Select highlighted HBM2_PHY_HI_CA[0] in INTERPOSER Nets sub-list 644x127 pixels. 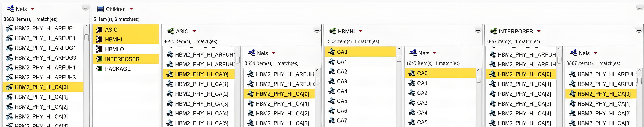(601, 94)
